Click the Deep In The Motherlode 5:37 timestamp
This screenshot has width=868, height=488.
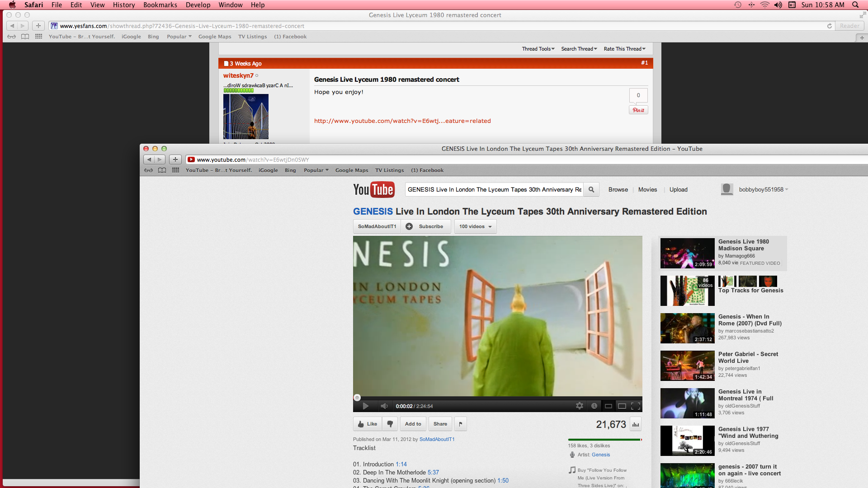click(x=433, y=473)
